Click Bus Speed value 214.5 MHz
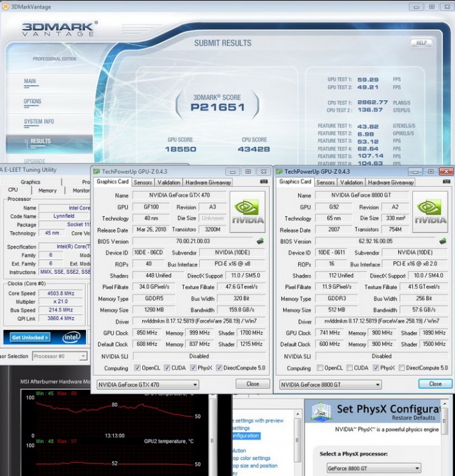The width and height of the screenshot is (455, 476). 61,310
